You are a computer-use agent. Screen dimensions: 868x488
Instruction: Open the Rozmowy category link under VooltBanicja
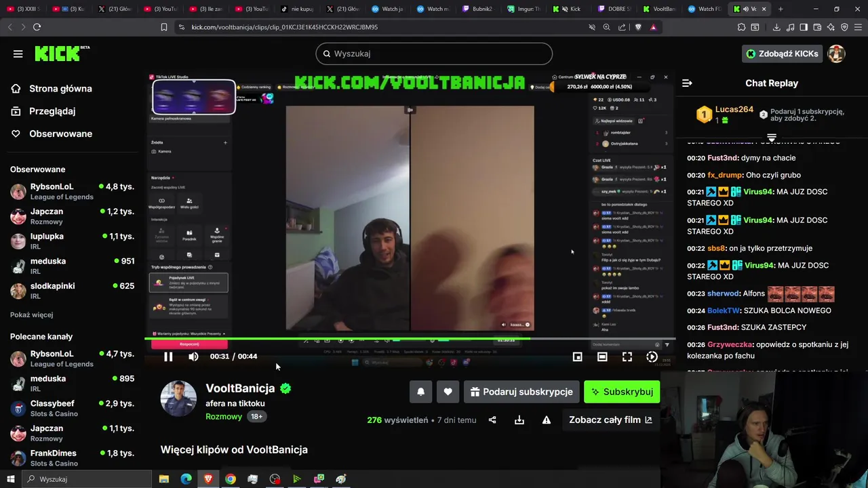[224, 416]
